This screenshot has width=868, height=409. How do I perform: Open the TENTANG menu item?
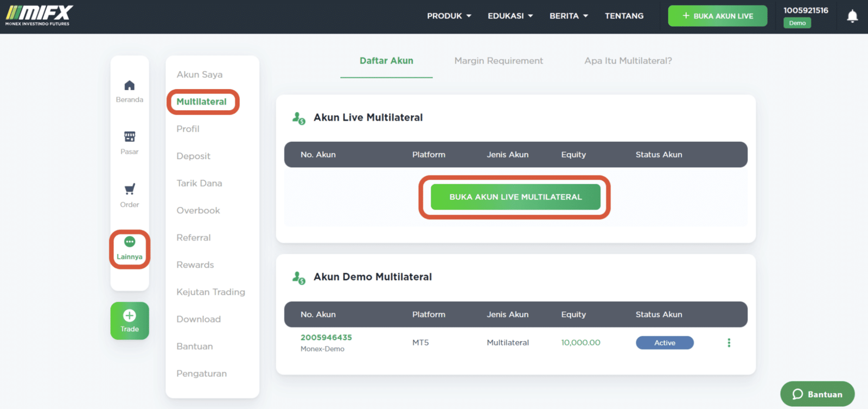pyautogui.click(x=624, y=16)
